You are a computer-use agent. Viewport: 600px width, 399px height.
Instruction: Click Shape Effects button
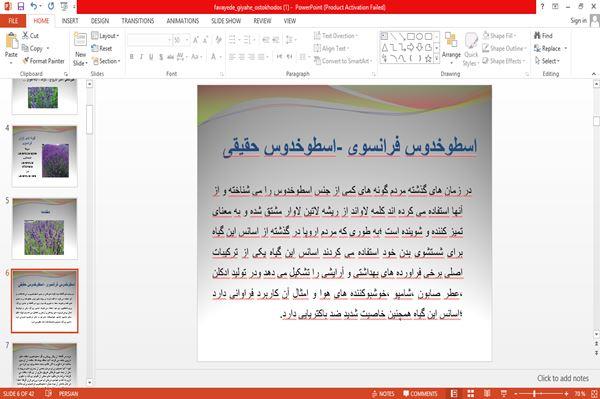pyautogui.click(x=503, y=61)
